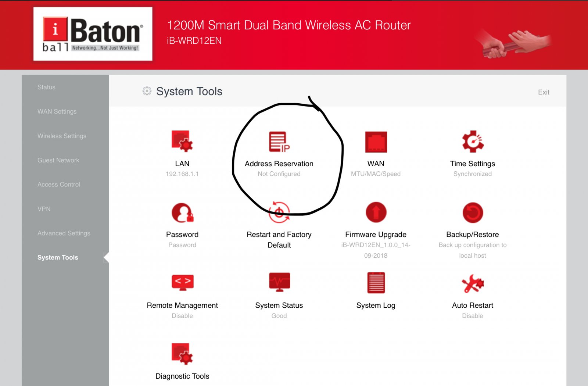Click the System Status monitor icon
This screenshot has height=386, width=588.
[x=279, y=282]
